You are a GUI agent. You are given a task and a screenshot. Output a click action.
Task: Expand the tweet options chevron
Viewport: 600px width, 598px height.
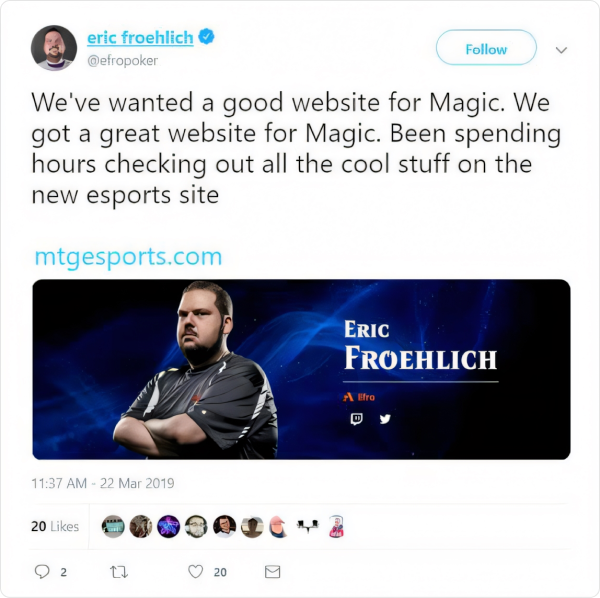[x=561, y=50]
